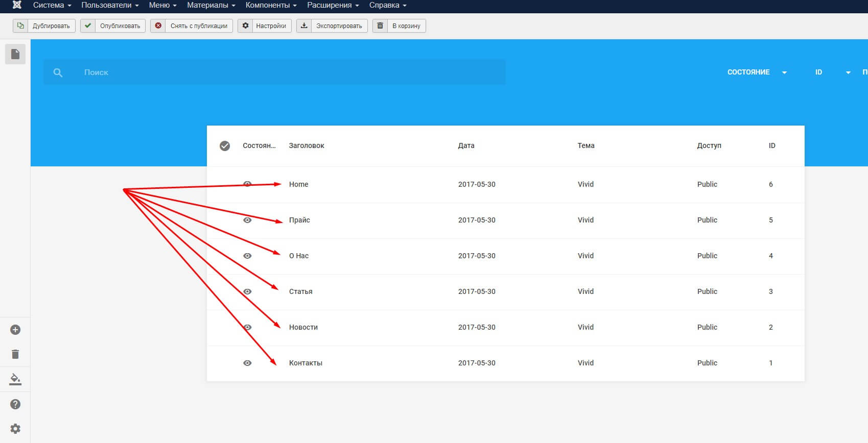Viewport: 868px width, 443px height.
Task: Toggle the select-all checkmark in table header
Action: pyautogui.click(x=225, y=146)
